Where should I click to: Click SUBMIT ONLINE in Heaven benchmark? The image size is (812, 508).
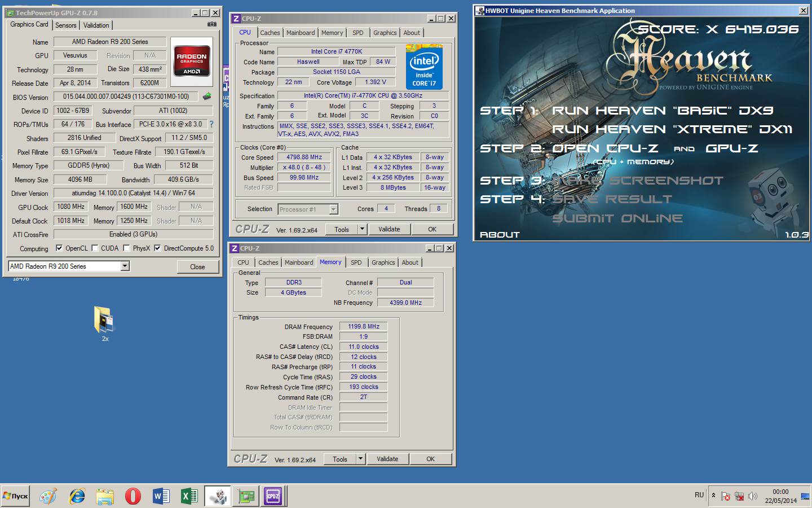[x=617, y=218]
